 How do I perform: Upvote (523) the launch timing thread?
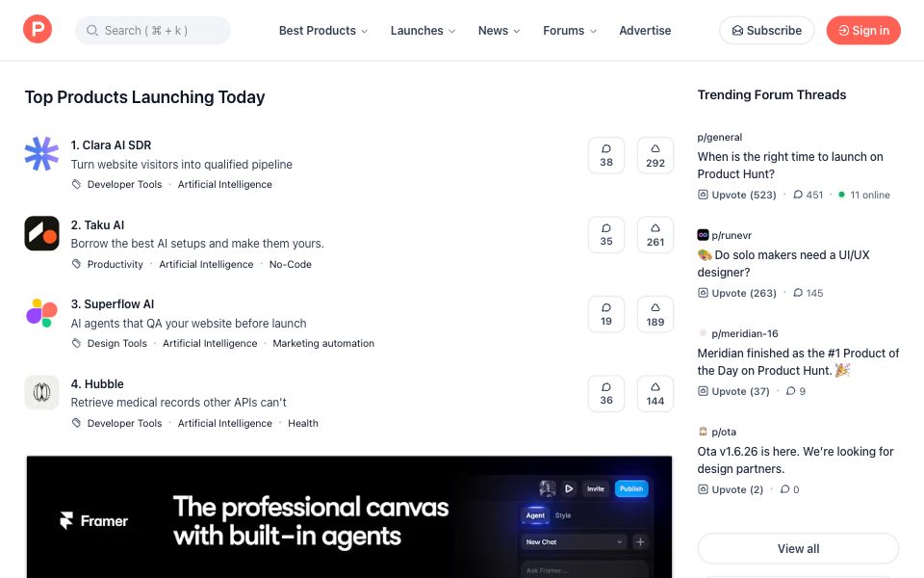pyautogui.click(x=736, y=195)
